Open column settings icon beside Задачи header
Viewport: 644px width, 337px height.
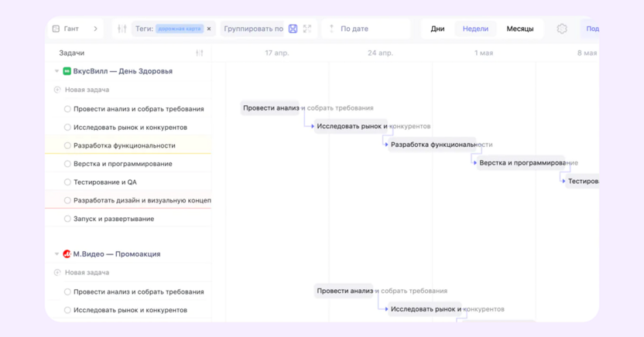(x=200, y=53)
